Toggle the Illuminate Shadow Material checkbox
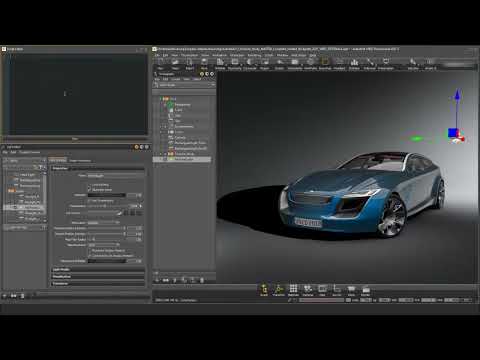This screenshot has width=480, height=360. tap(90, 251)
